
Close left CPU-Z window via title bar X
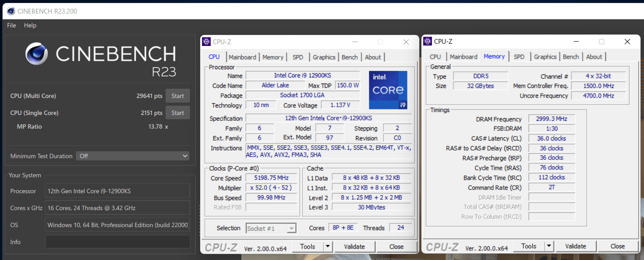click(x=406, y=42)
